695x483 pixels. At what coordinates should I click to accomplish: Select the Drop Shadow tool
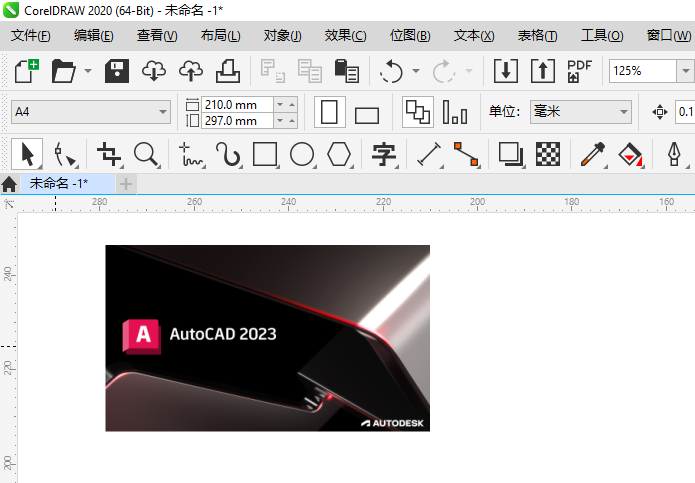[511, 154]
